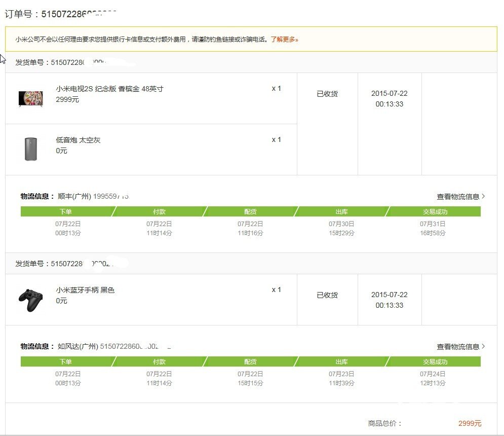Select the 07月22日 15时15分 配货 time
The image size is (504, 436).
(250, 378)
